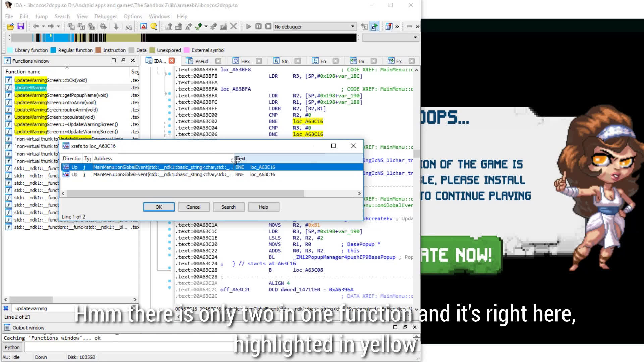Select UpdateWarningScreen::populate(void) in function list

tap(54, 117)
